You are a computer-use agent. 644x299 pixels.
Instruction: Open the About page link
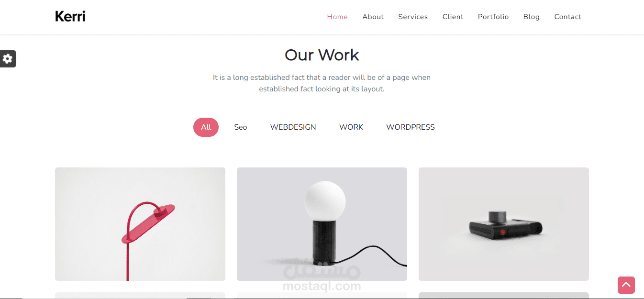coord(373,17)
